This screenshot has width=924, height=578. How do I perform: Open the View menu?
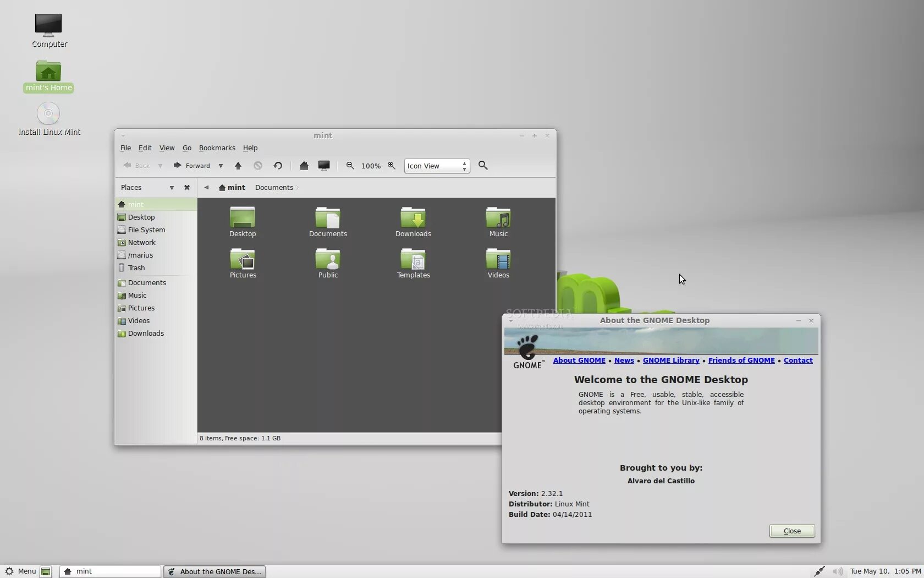coord(167,148)
